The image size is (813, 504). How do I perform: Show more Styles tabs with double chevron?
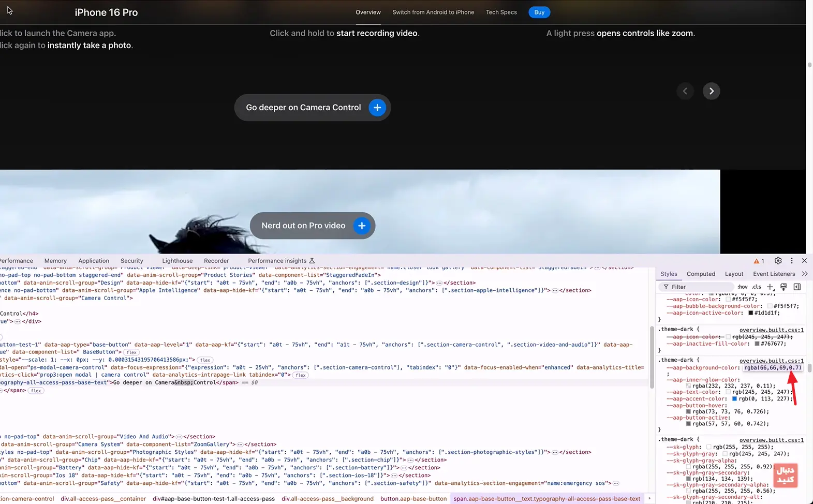(x=805, y=274)
